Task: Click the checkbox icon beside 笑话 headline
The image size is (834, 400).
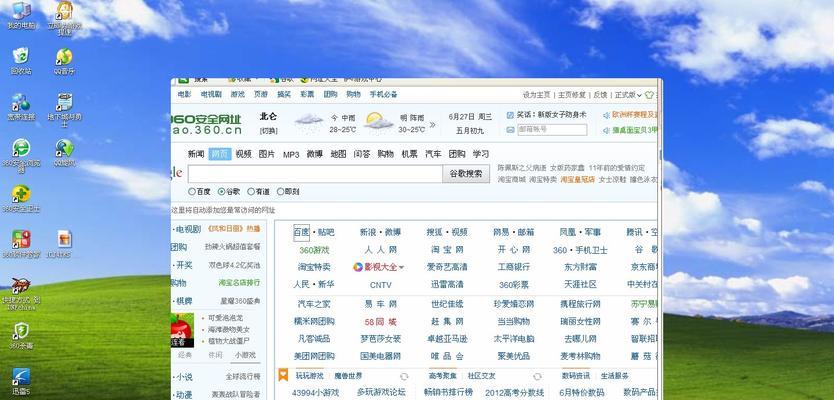Action: point(511,115)
